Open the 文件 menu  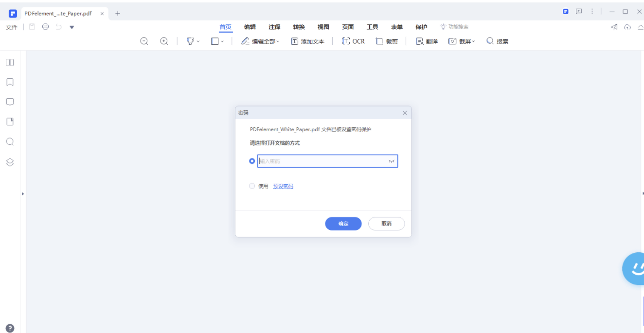[x=12, y=27]
